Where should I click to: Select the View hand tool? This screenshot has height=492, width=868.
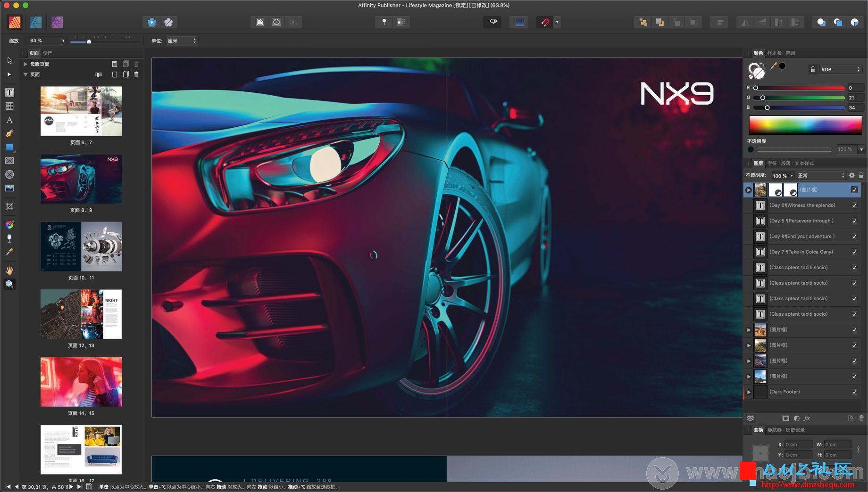tap(9, 271)
